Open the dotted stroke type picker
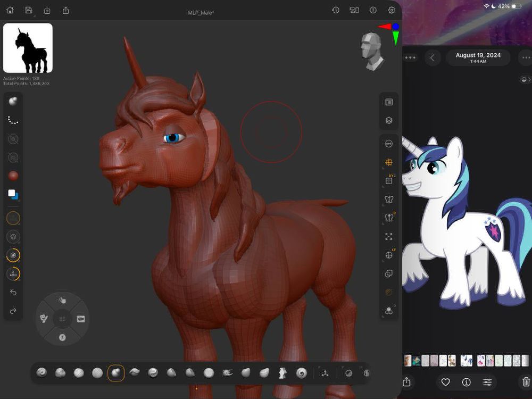The width and height of the screenshot is (532, 399). [x=13, y=120]
